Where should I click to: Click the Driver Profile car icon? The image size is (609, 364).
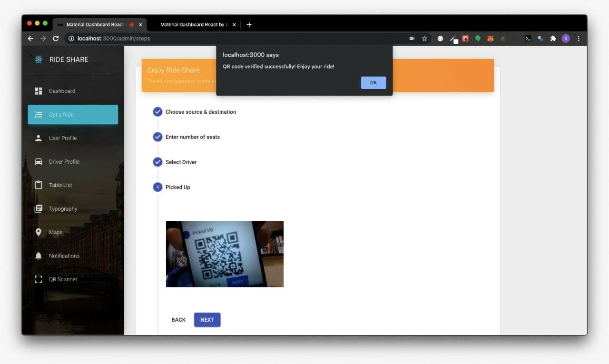point(39,162)
